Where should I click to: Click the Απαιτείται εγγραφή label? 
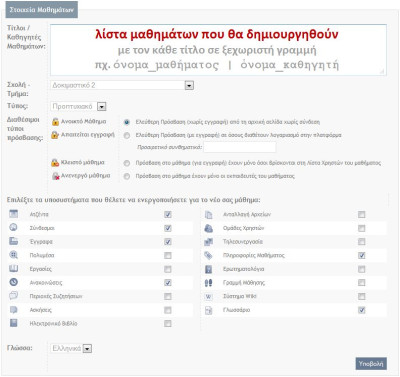(88, 135)
